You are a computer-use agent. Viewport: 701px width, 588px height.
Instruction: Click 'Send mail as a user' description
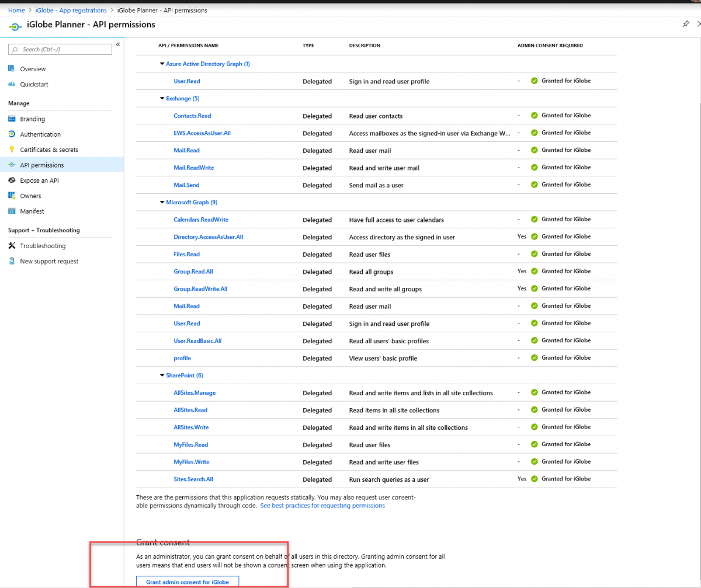376,186
